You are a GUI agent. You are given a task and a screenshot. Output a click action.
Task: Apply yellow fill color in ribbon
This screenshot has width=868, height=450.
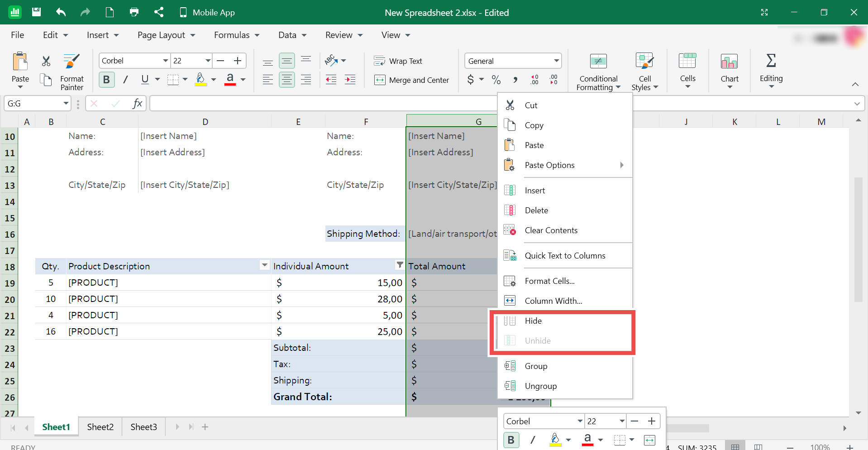(x=201, y=80)
